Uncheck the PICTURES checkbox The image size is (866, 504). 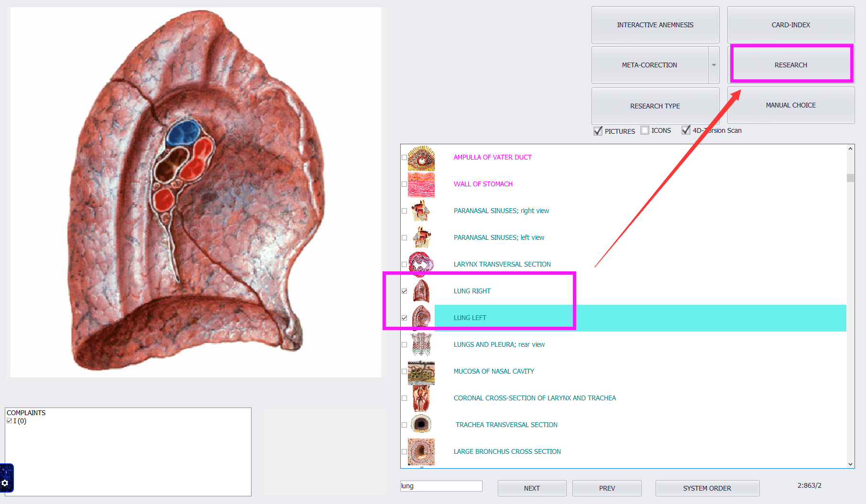[x=598, y=131]
